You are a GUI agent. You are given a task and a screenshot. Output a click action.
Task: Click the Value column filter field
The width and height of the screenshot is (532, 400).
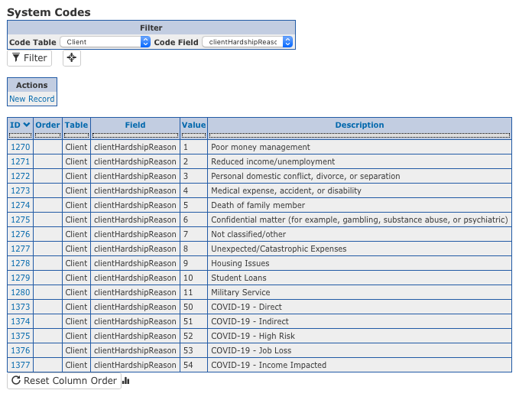pos(193,135)
